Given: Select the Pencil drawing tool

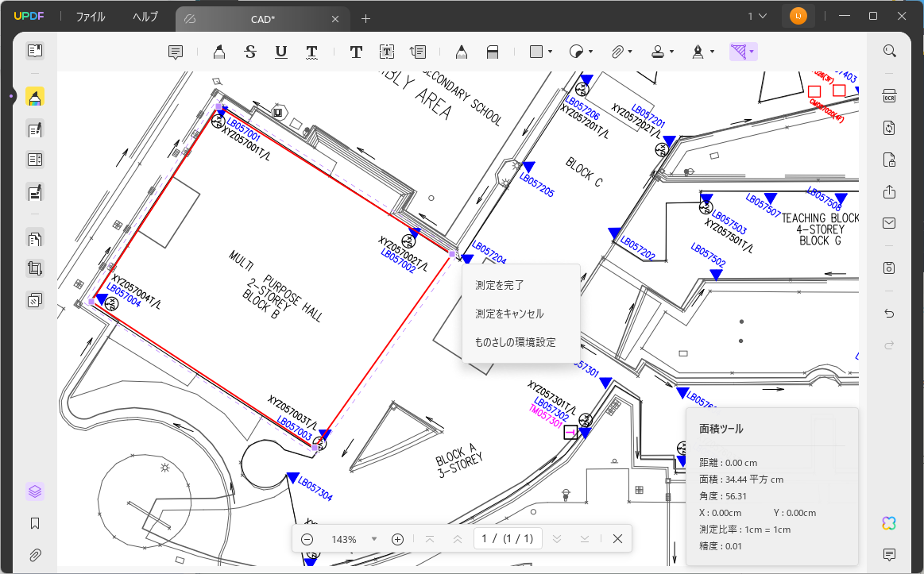Looking at the screenshot, I should [x=461, y=51].
